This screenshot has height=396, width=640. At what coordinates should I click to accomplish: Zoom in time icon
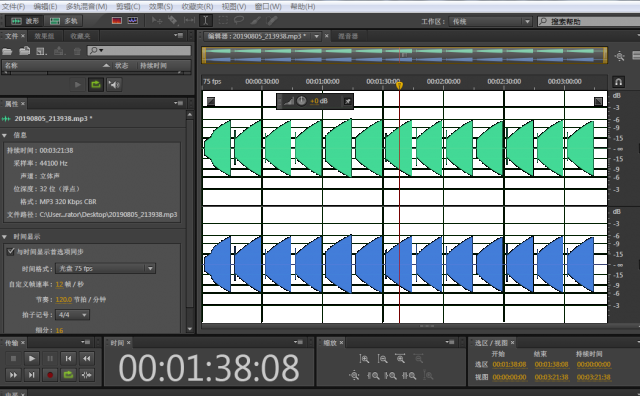(400, 359)
